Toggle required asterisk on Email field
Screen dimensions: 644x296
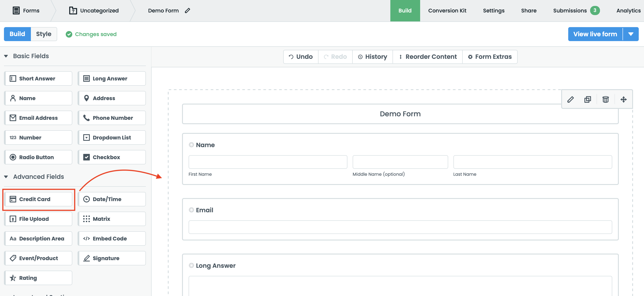tap(191, 210)
